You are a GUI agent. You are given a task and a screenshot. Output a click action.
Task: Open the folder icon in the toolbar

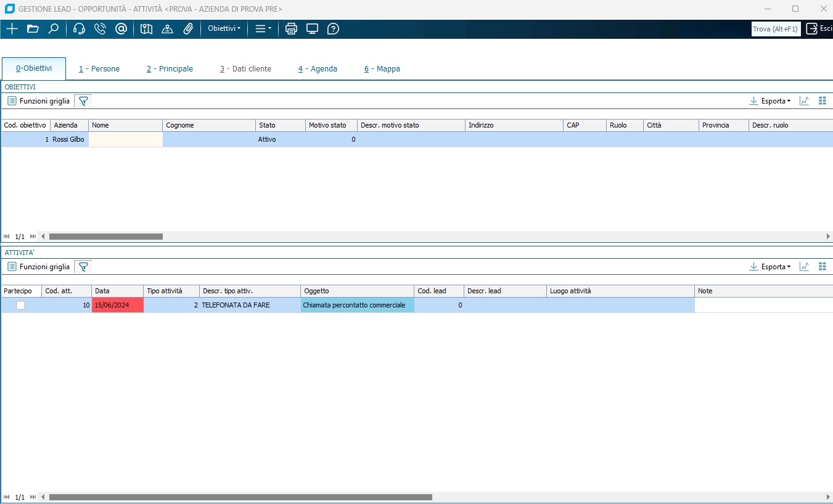click(33, 29)
